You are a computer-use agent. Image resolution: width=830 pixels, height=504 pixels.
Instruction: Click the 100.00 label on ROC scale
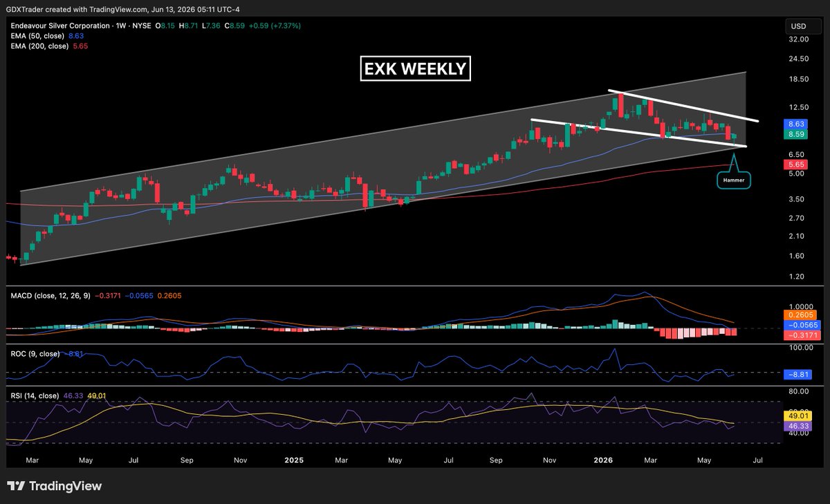tap(801, 348)
